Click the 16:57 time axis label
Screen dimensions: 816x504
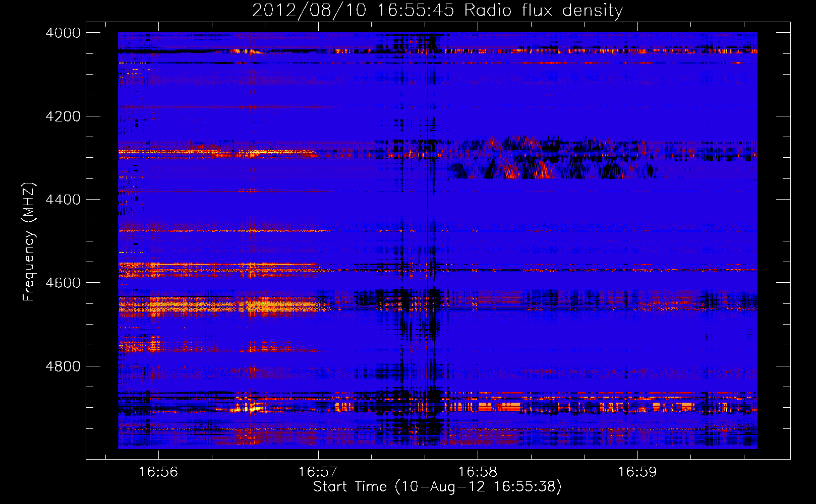[318, 472]
